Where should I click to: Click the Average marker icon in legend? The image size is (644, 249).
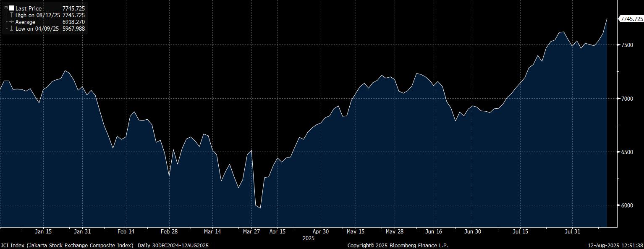(x=11, y=22)
